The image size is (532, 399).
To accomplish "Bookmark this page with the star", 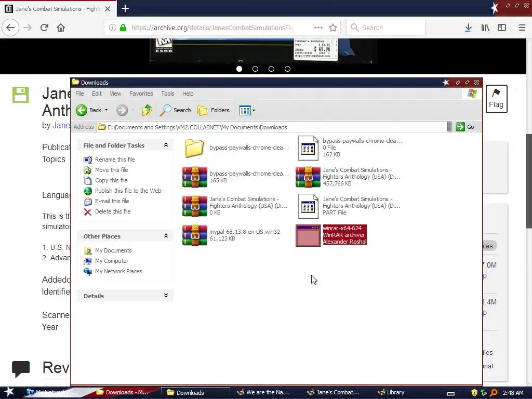I will pos(333,28).
